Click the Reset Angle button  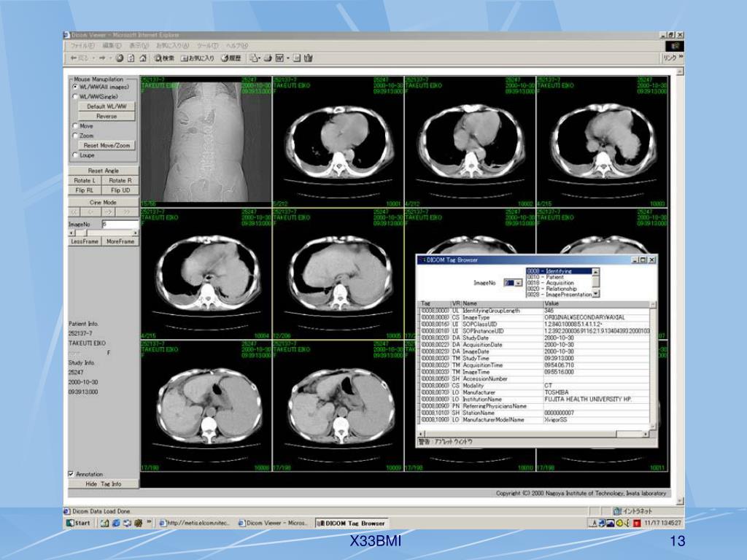pos(104,171)
